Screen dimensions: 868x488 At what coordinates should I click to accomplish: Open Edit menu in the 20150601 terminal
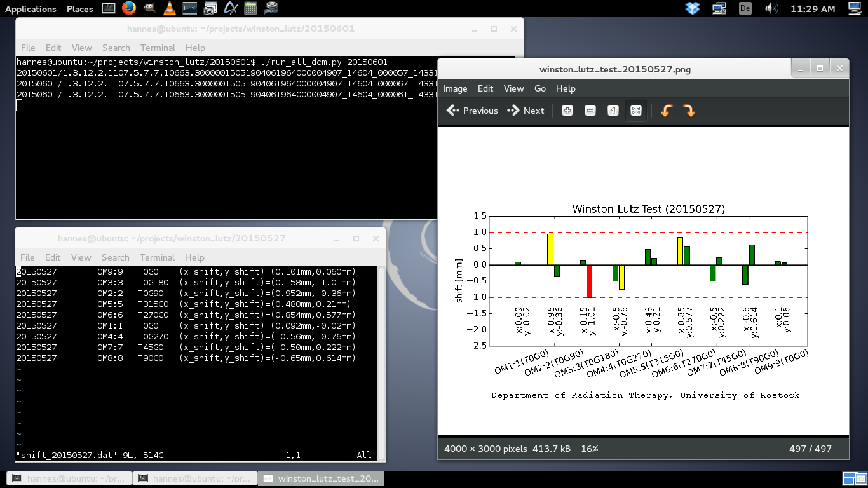click(53, 48)
